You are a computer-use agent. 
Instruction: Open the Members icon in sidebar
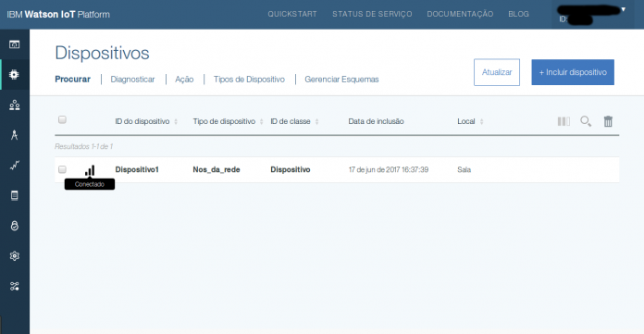tap(15, 105)
